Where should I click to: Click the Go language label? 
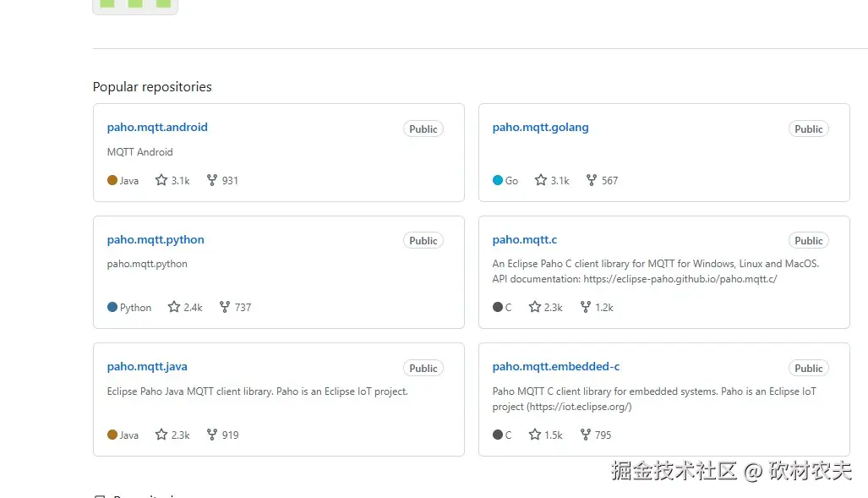[x=511, y=181]
